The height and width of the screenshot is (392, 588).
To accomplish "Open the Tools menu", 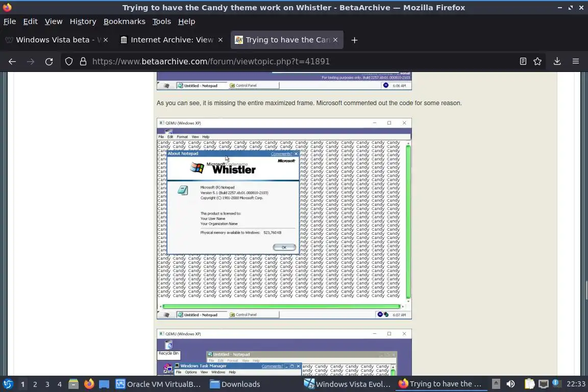I will coord(162,21).
